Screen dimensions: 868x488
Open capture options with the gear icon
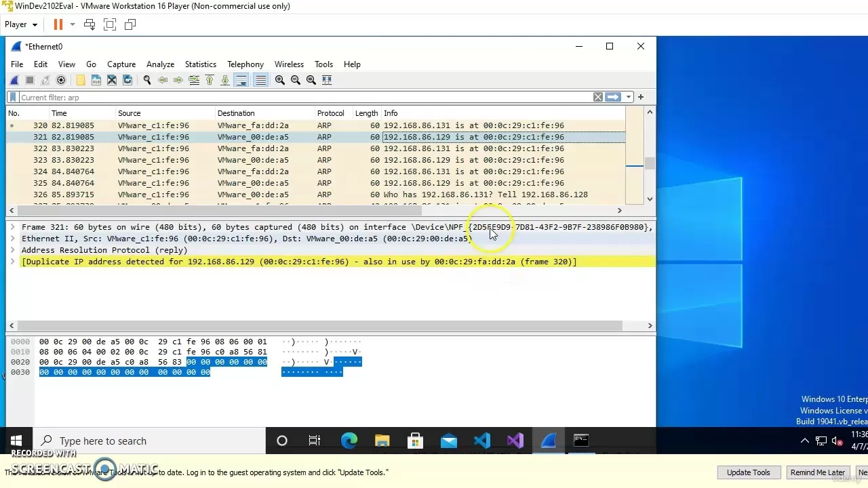pyautogui.click(x=61, y=79)
